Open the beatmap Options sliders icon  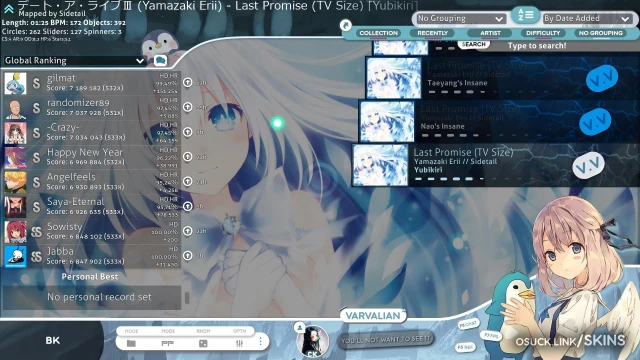click(x=240, y=343)
